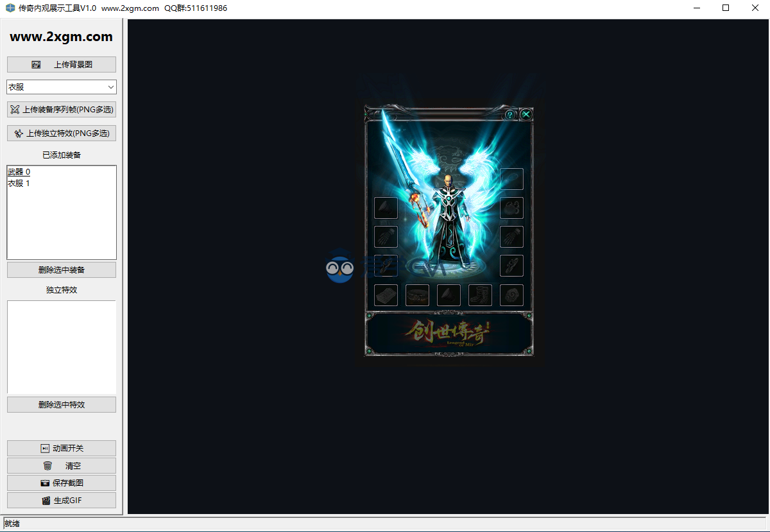
Task: Open the 衣服 equipment type dropdown
Action: click(62, 87)
